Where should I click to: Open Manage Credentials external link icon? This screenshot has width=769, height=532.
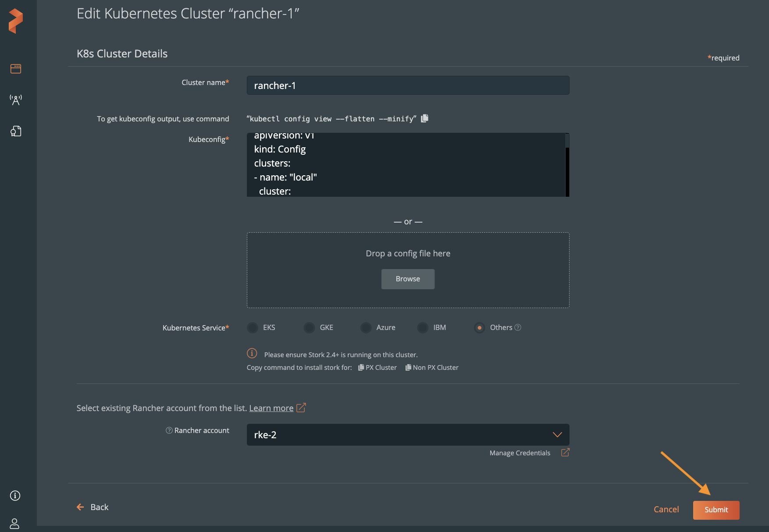coord(565,453)
